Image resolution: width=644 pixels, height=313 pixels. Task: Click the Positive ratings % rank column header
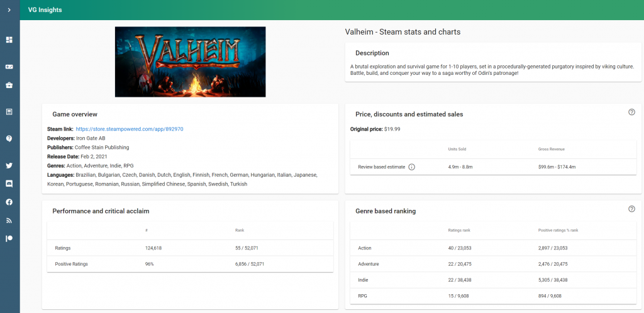[558, 231]
